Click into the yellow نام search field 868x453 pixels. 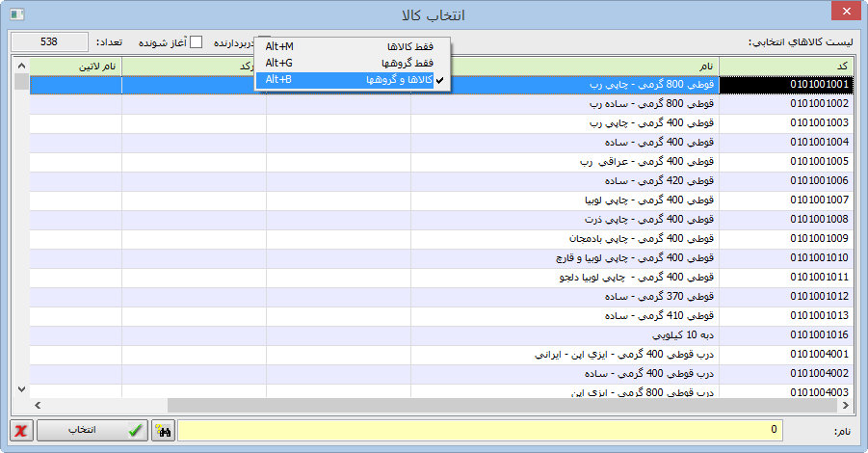pos(480,430)
